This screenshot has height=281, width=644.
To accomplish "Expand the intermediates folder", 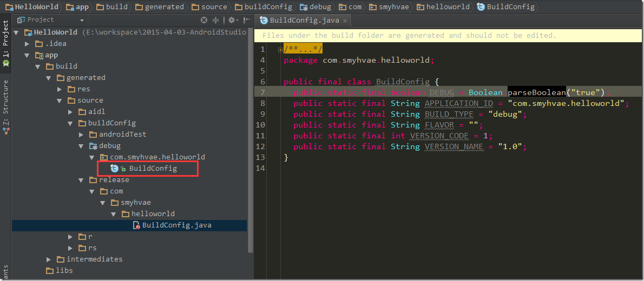I will click(49, 259).
